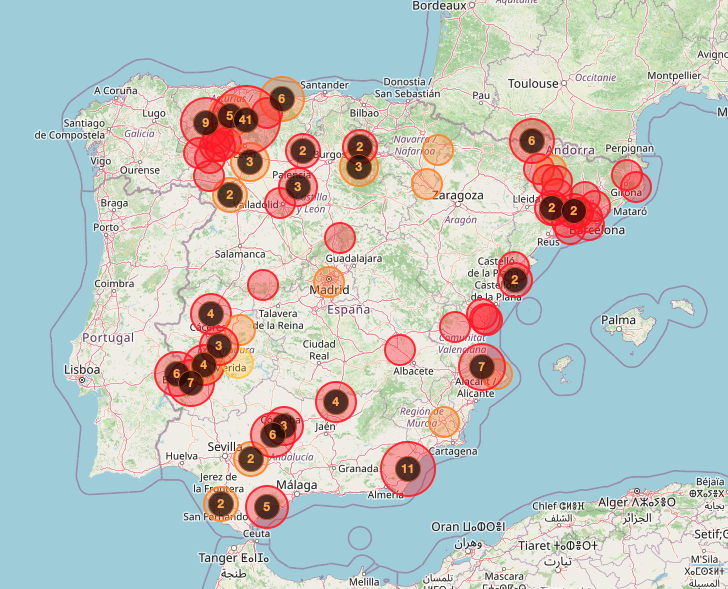This screenshot has height=589, width=728.
Task: Click the orange circle over Navarra
Action: tap(438, 150)
